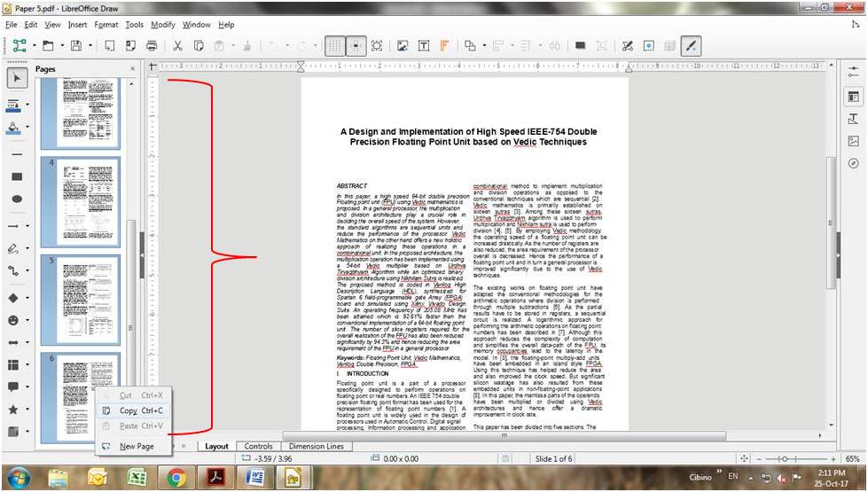Open sidebar Navigator deck
Image resolution: width=868 pixels, height=492 pixels.
[853, 163]
